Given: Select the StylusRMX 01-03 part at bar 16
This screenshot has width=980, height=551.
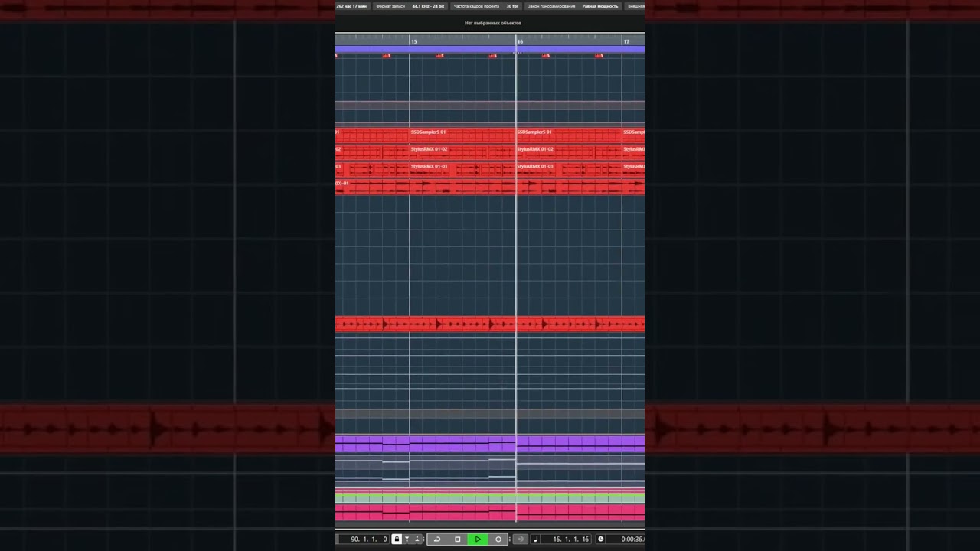Looking at the screenshot, I should coord(569,168).
